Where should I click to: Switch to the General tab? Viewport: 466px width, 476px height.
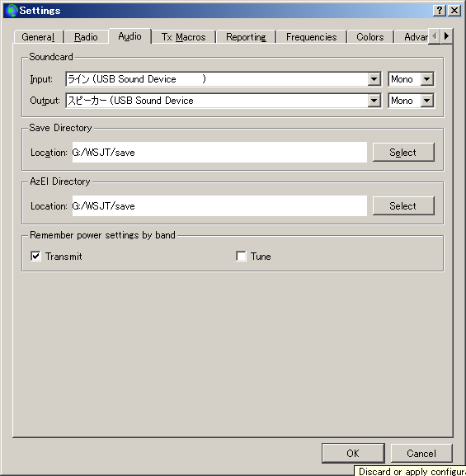tap(38, 37)
